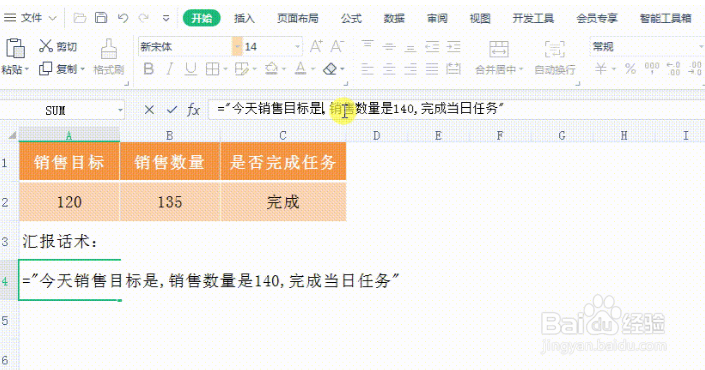Click the 自动换行 wrap text icon
Screen dimensions: 705x370
554,49
